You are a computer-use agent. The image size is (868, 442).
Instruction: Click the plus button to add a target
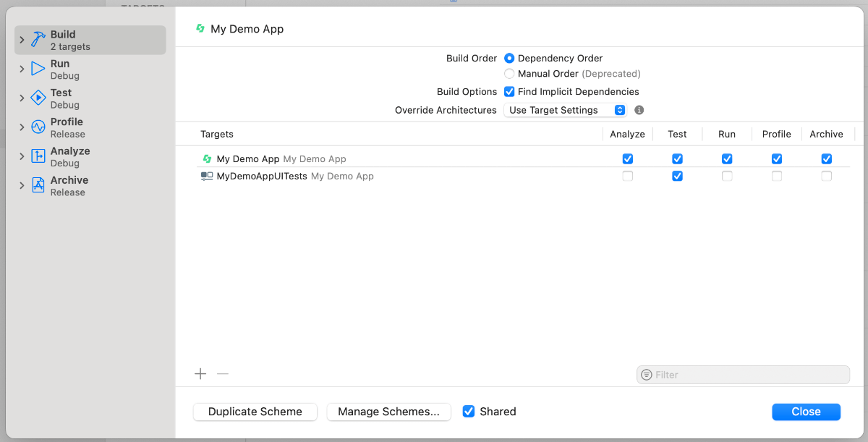coord(200,373)
